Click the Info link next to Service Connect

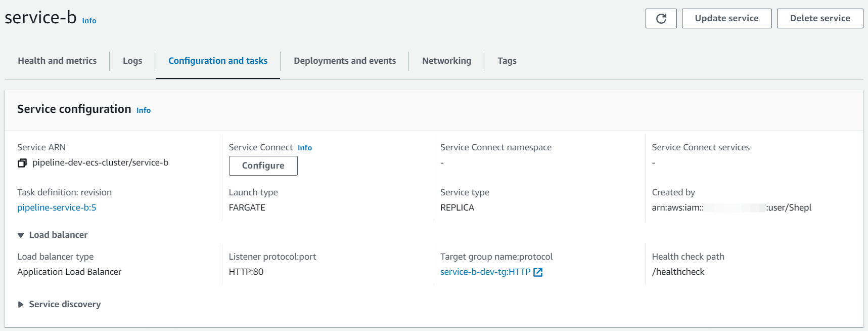(x=305, y=148)
